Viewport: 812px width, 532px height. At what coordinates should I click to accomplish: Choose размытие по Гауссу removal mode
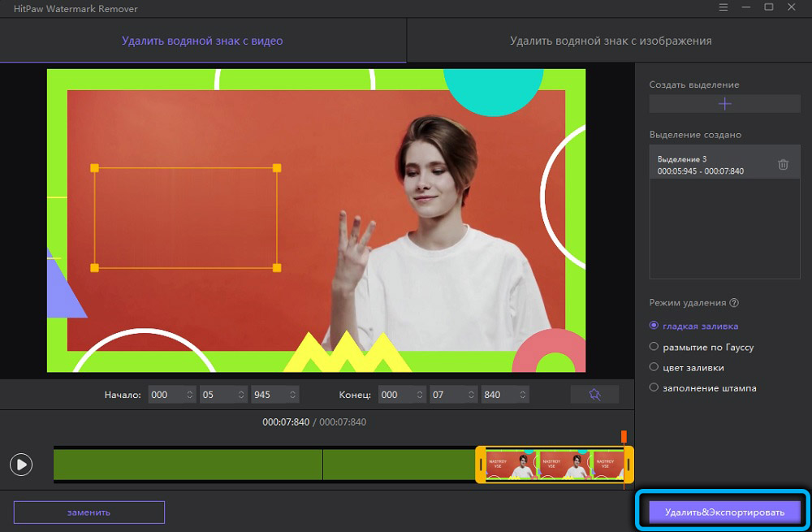point(654,347)
